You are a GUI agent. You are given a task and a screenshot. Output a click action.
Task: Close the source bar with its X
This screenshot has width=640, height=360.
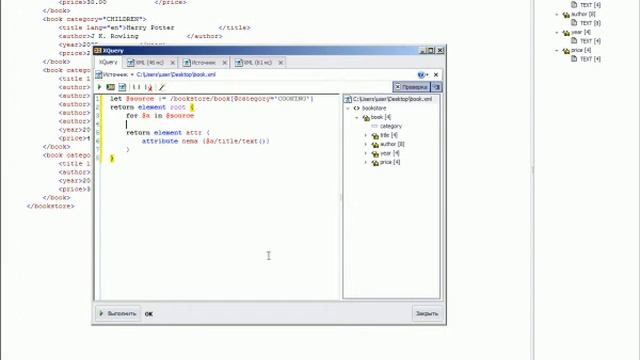436,75
